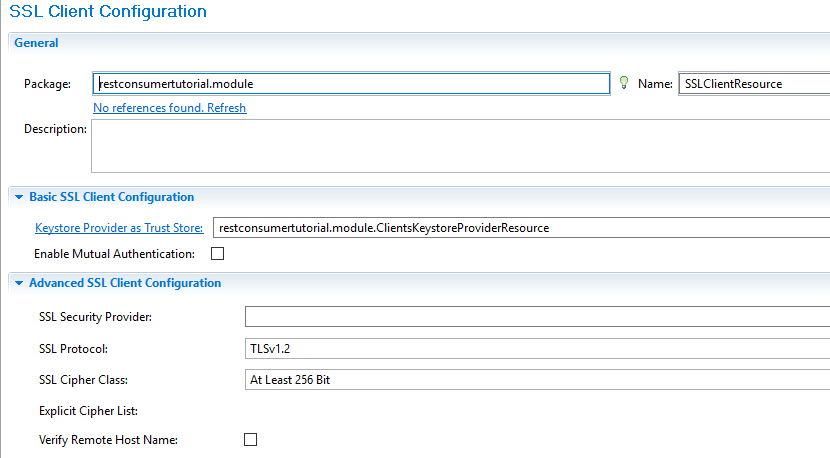Click No references found. Refresh link
830x458 pixels.
pyautogui.click(x=169, y=107)
